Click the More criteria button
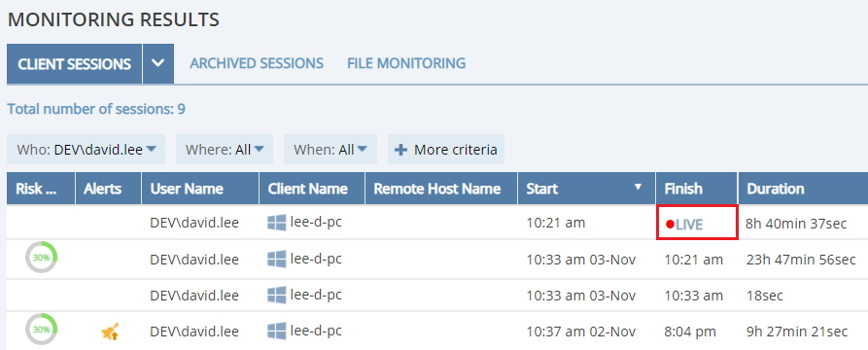This screenshot has width=868, height=350. [446, 150]
